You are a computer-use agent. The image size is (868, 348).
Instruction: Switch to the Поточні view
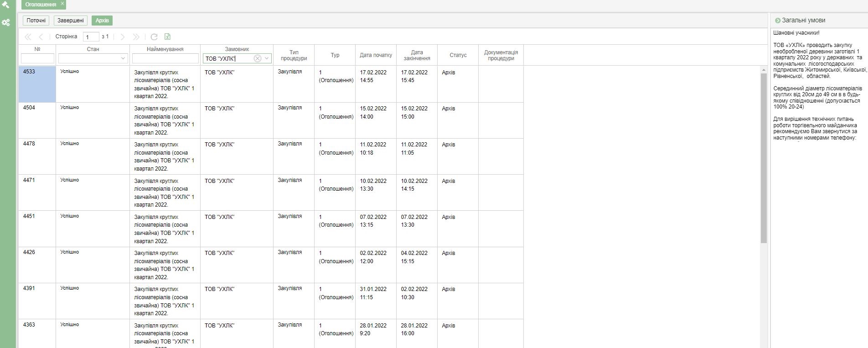click(x=36, y=21)
